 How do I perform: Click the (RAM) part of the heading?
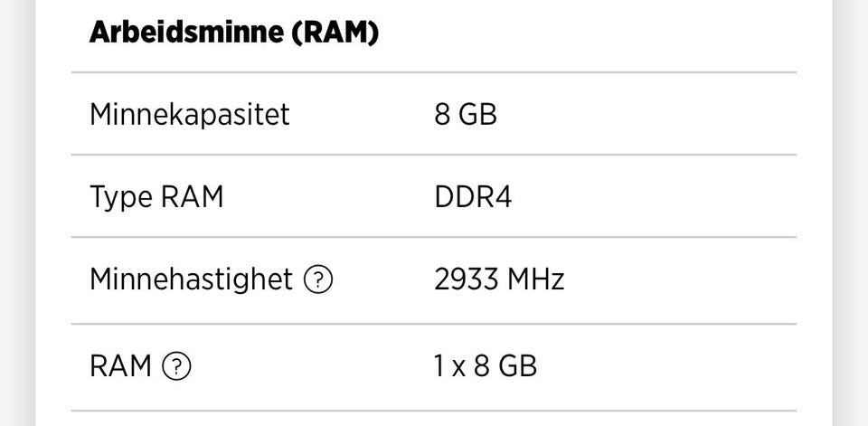335,33
